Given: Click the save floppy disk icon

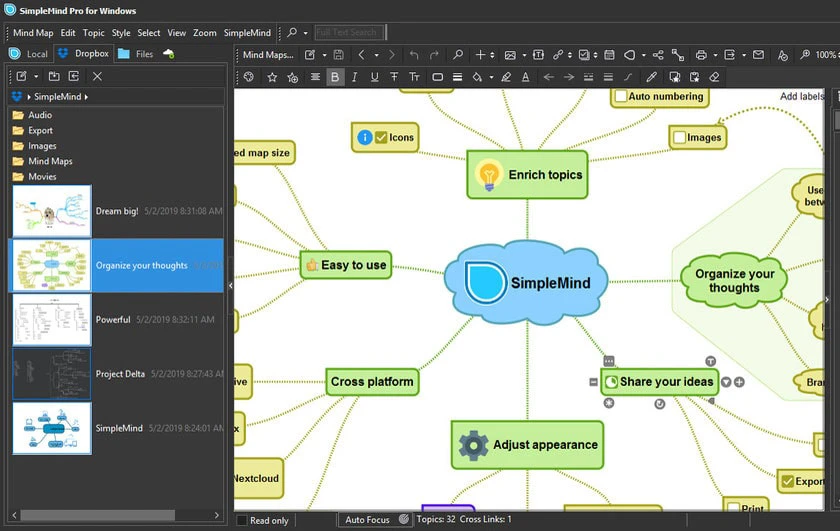Looking at the screenshot, I should coord(338,55).
